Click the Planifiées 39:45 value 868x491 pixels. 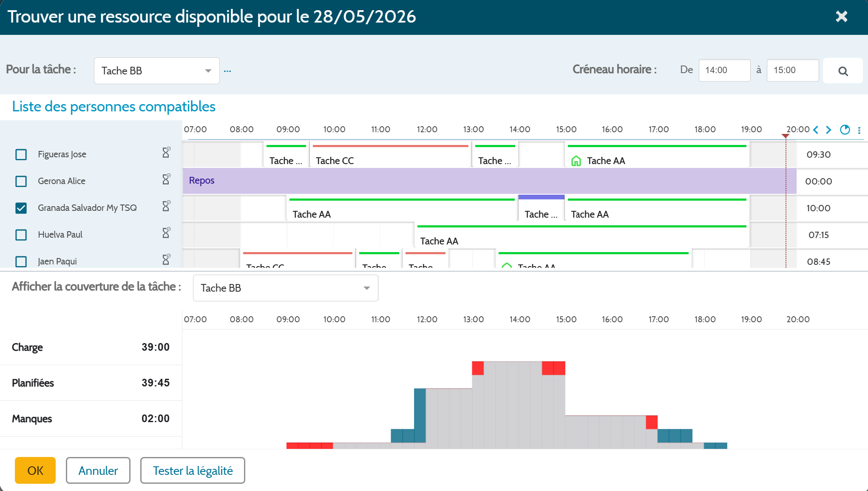click(x=156, y=383)
